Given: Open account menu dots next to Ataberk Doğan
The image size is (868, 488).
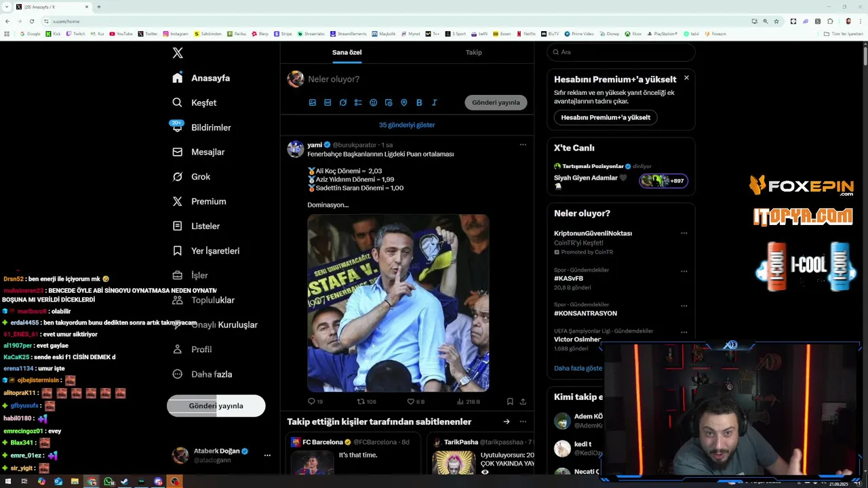Looking at the screenshot, I should [x=267, y=455].
